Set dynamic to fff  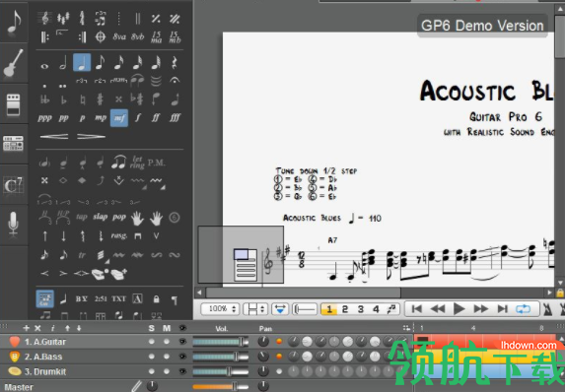point(175,118)
